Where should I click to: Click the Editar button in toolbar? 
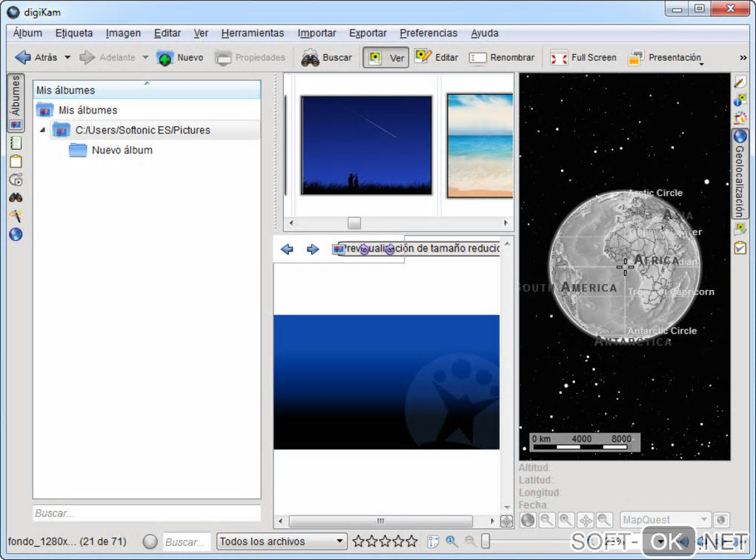[436, 57]
